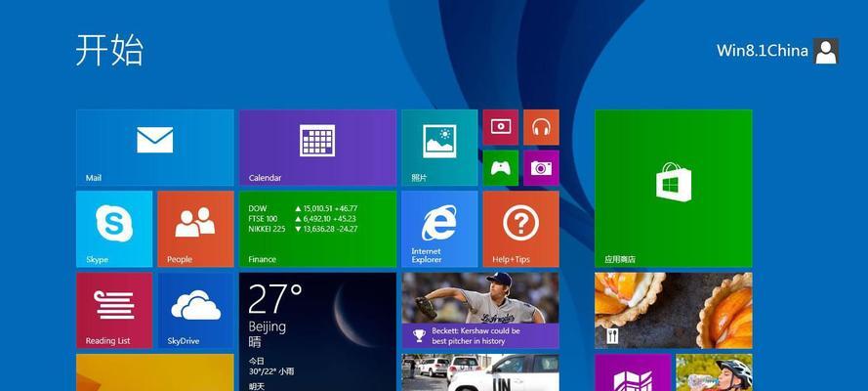The image size is (868, 391).
Task: Click the NIKKEI 225 stock row
Action: [303, 229]
